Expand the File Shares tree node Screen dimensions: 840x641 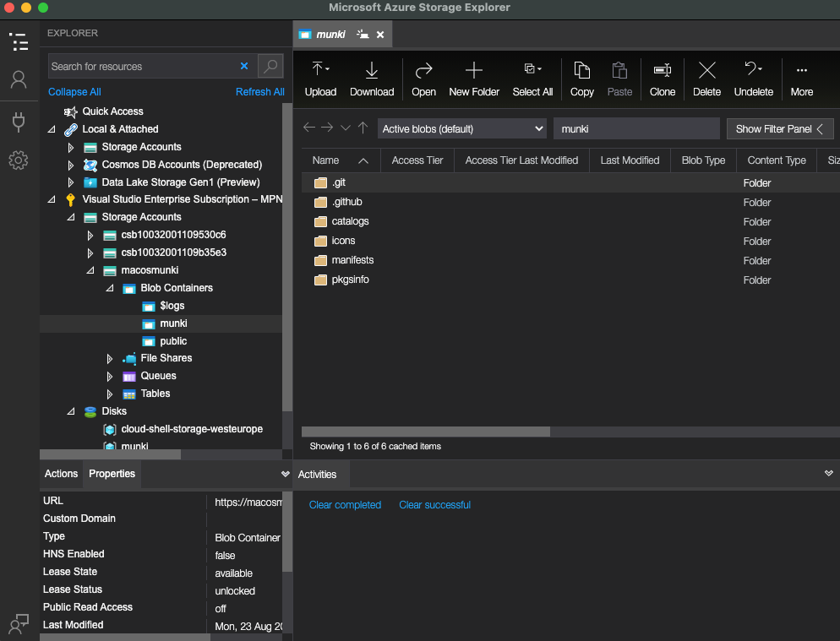coord(110,358)
